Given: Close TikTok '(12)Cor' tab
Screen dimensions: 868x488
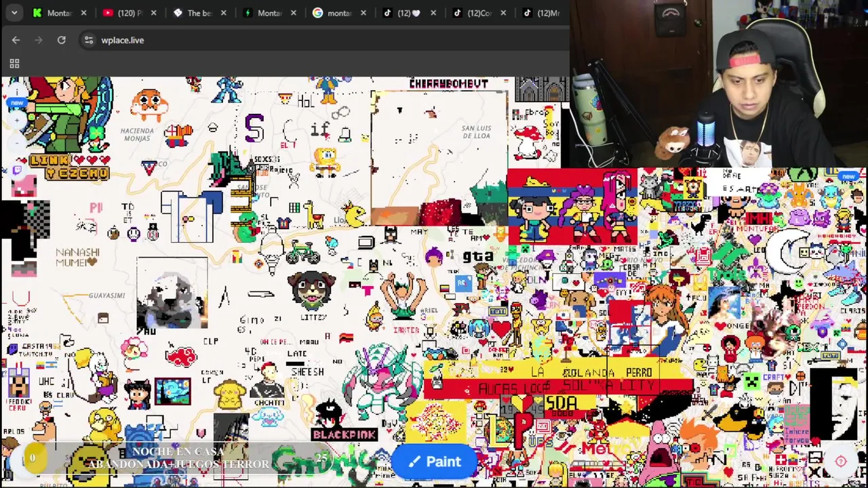Looking at the screenshot, I should coord(503,13).
